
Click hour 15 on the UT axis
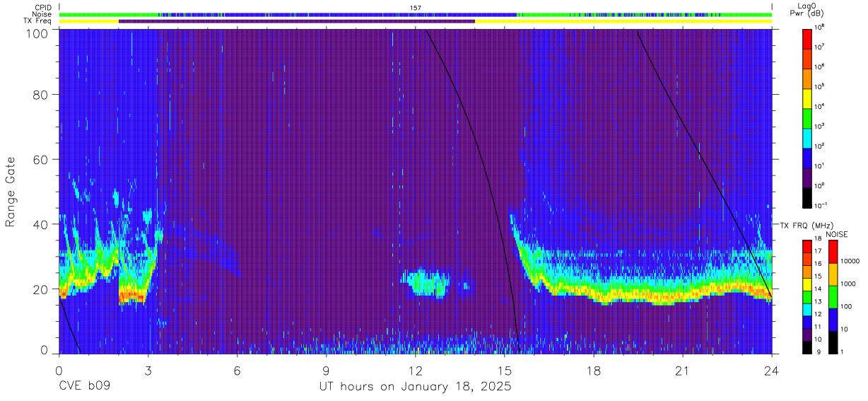pos(505,370)
